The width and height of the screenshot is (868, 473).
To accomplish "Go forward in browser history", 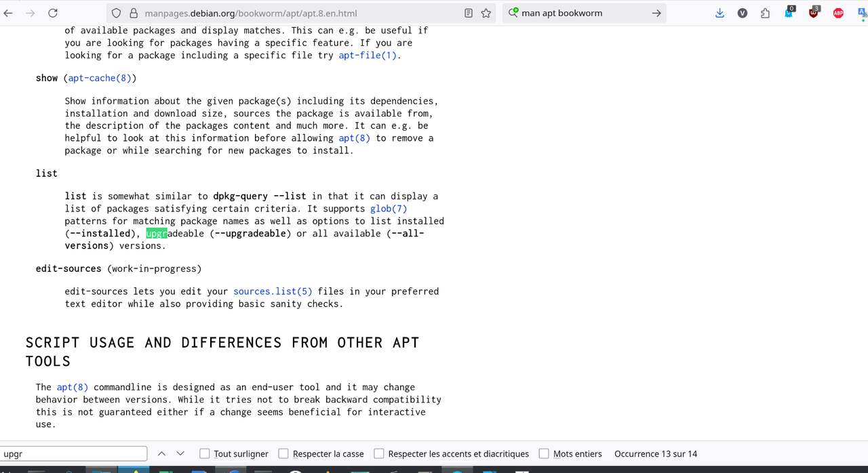I will coord(30,13).
